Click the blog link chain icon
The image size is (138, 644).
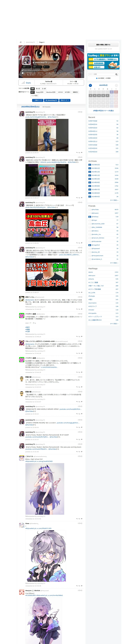coord(23,70)
